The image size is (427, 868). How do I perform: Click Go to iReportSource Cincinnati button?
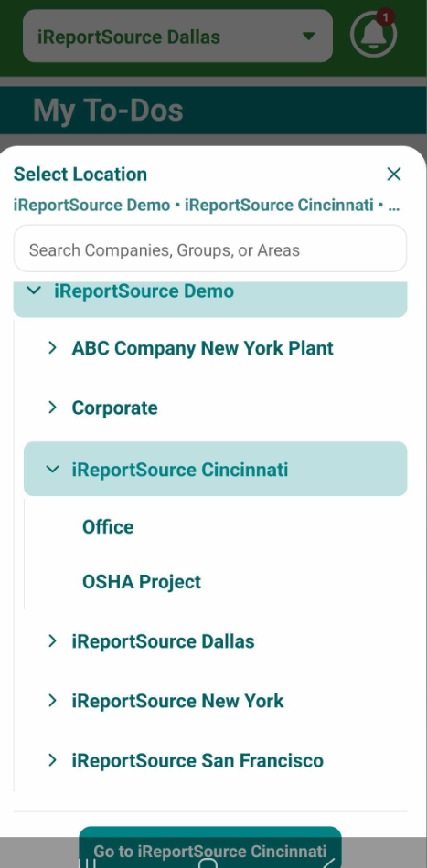coord(210,847)
